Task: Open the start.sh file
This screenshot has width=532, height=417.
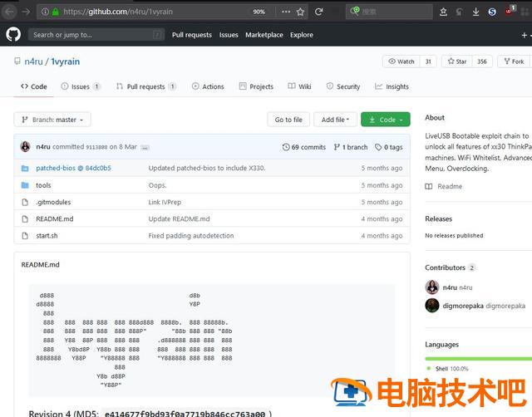Action: [x=47, y=236]
